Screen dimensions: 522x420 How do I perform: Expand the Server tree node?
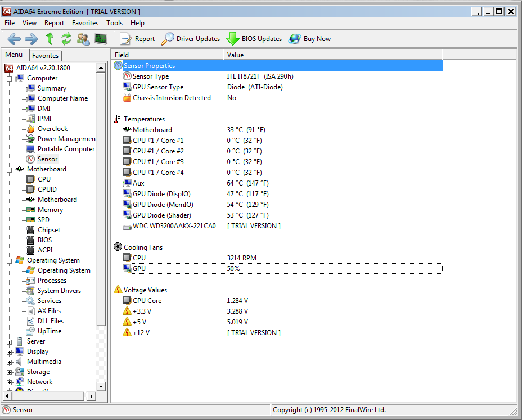[x=10, y=342]
